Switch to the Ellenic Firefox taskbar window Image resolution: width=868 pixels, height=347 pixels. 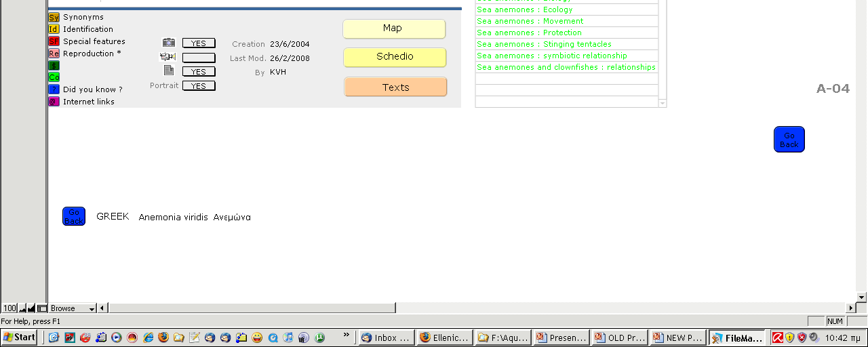[x=444, y=337]
